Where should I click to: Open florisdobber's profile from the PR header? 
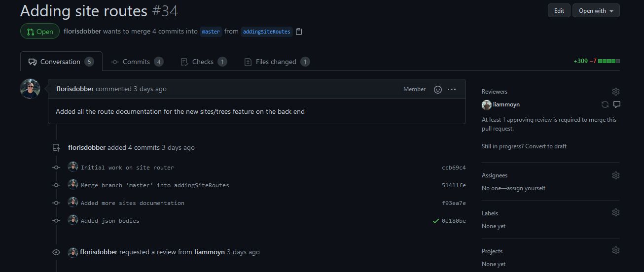(82, 31)
